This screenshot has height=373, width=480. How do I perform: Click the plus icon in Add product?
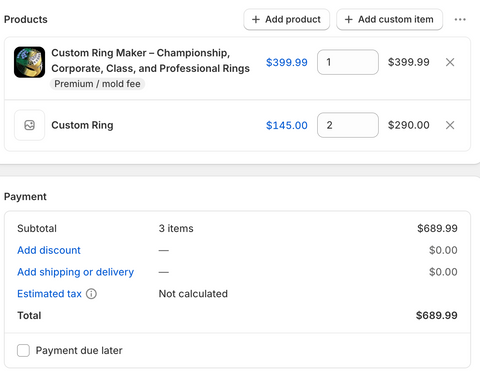pyautogui.click(x=256, y=20)
